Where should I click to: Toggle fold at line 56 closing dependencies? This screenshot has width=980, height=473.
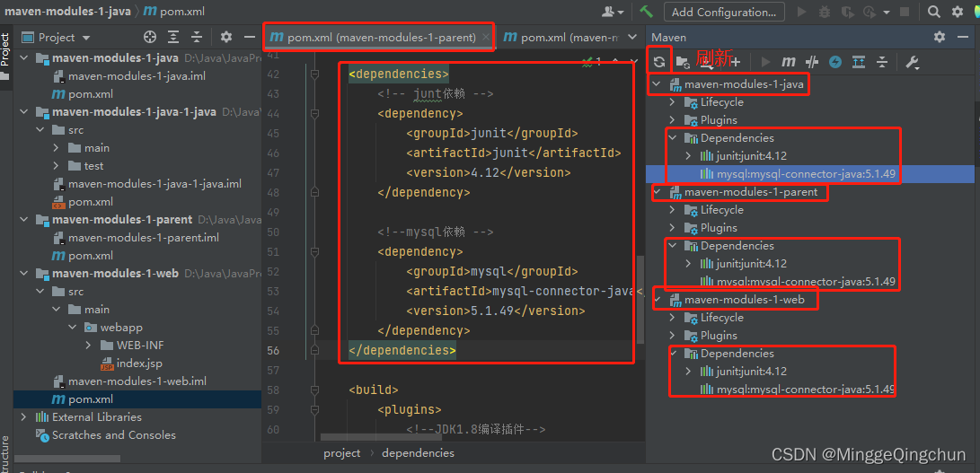[x=314, y=351]
